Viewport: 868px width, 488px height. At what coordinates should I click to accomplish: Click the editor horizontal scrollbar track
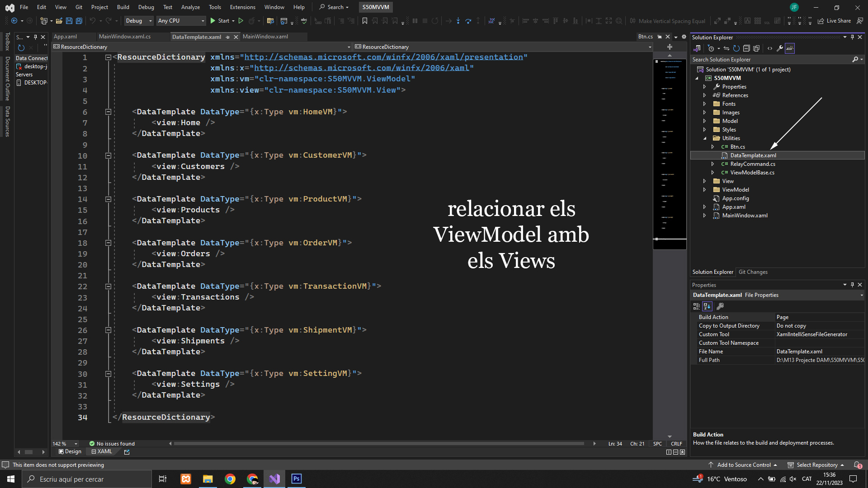pyautogui.click(x=380, y=444)
